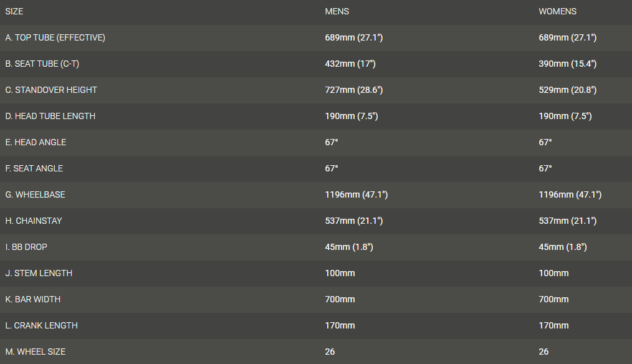This screenshot has width=632, height=364.
Task: Click the D. HEAD TUBE LENGTH label
Action: (x=50, y=116)
